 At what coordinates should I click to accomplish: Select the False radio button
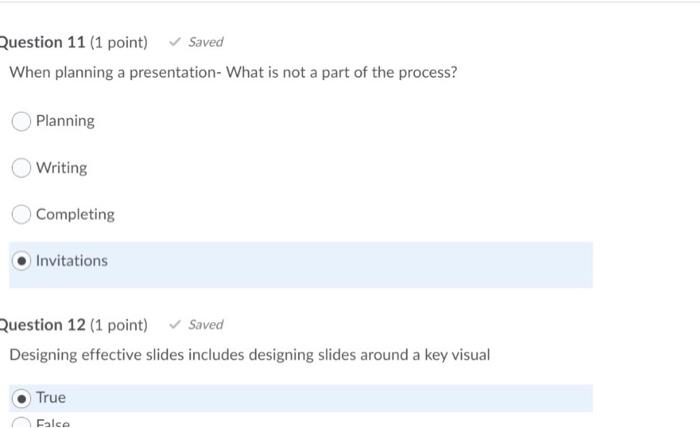[x=22, y=423]
